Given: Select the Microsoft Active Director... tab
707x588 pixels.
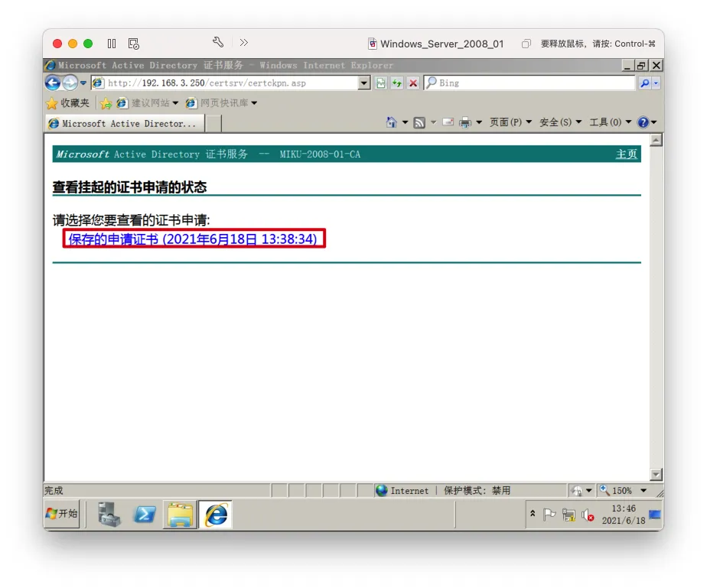Looking at the screenshot, I should tap(125, 123).
